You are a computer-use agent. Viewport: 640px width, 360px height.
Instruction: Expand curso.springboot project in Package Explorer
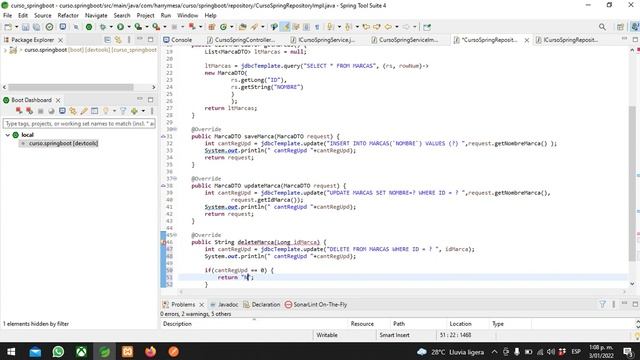click(x=5, y=50)
